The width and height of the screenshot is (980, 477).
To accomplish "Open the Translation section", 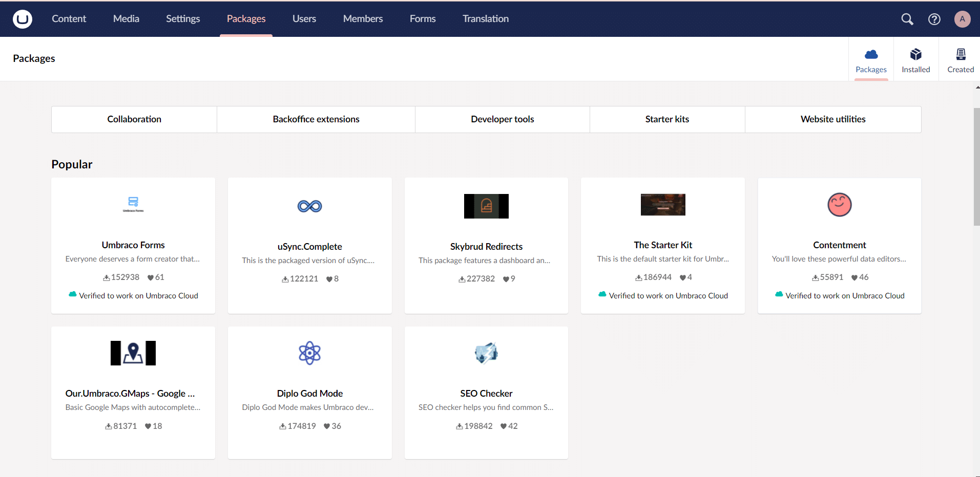I will (486, 19).
